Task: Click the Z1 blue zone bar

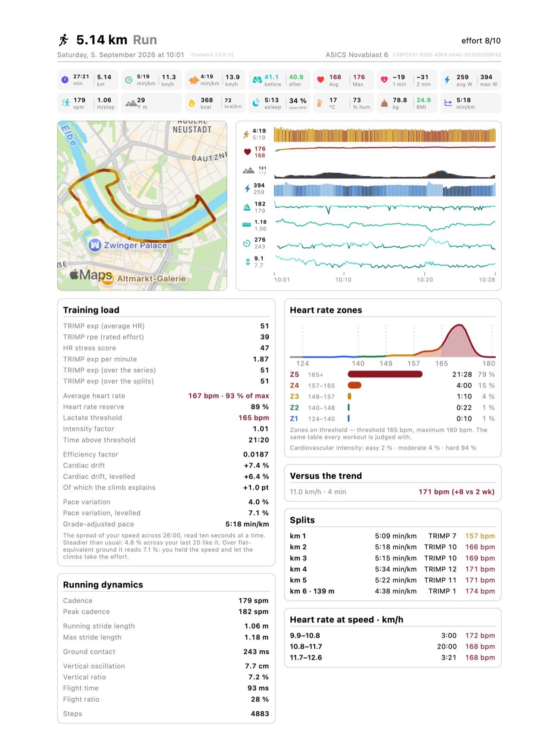Action: (348, 418)
